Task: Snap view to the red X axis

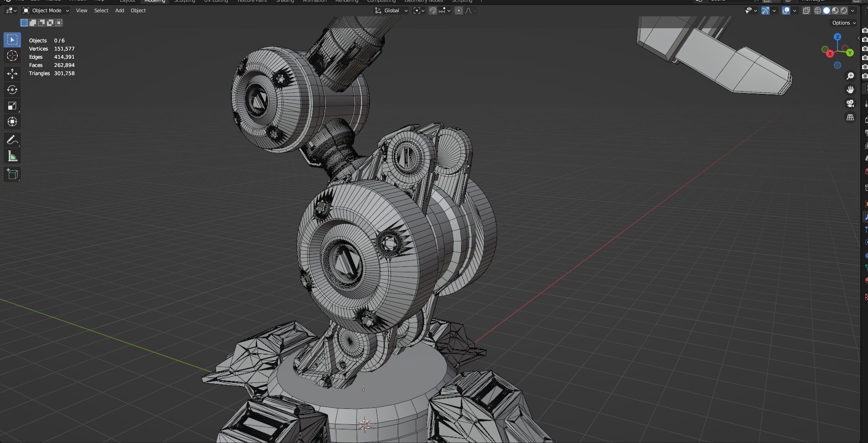Action: pyautogui.click(x=830, y=54)
